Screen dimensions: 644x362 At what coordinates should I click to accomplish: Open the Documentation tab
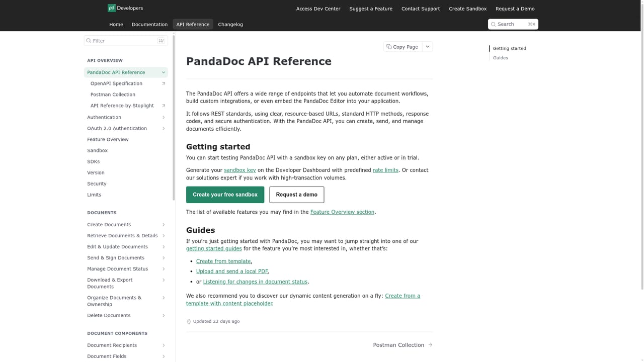point(149,24)
